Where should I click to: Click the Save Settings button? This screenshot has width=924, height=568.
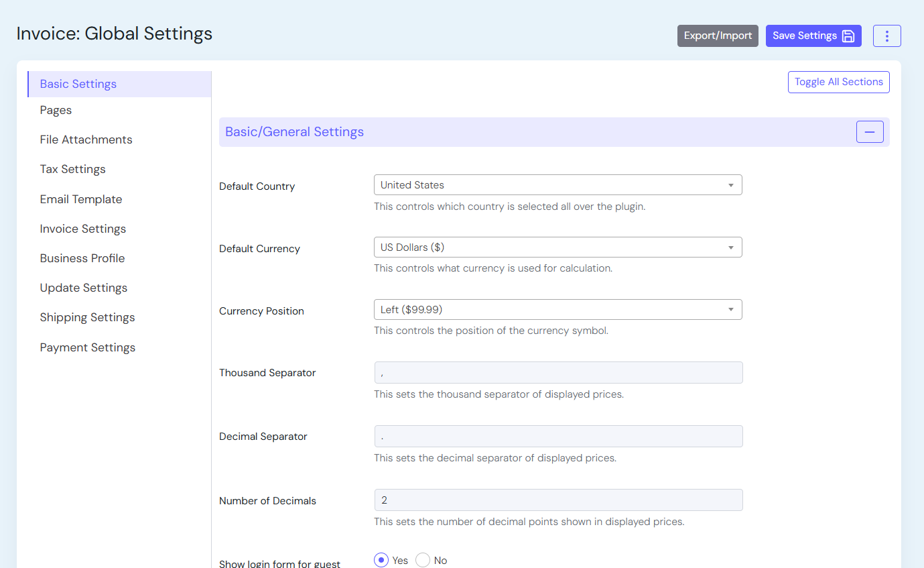[813, 36]
